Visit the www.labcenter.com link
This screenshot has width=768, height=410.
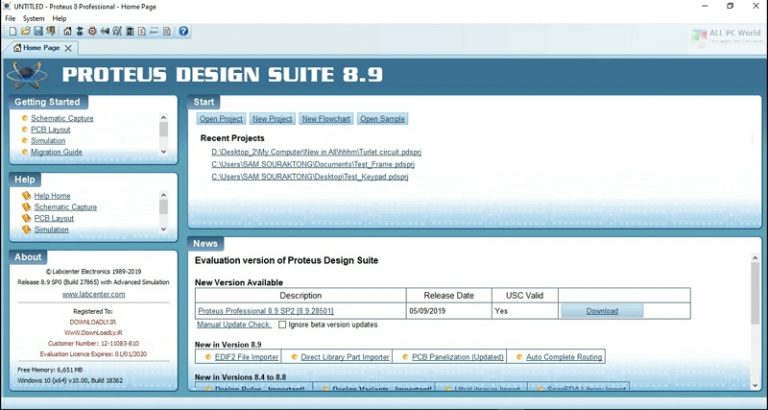coord(94,294)
